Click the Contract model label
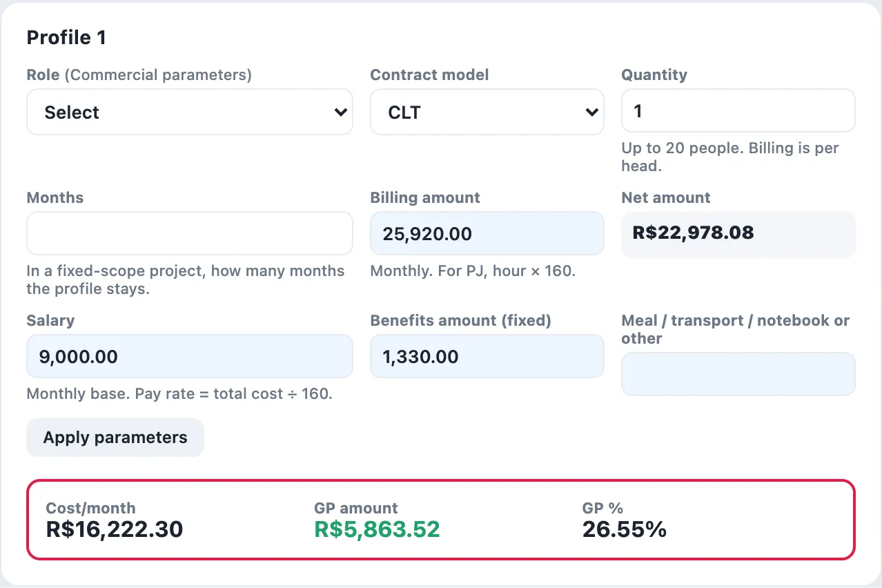Screen dimensions: 882x588 [x=429, y=75]
